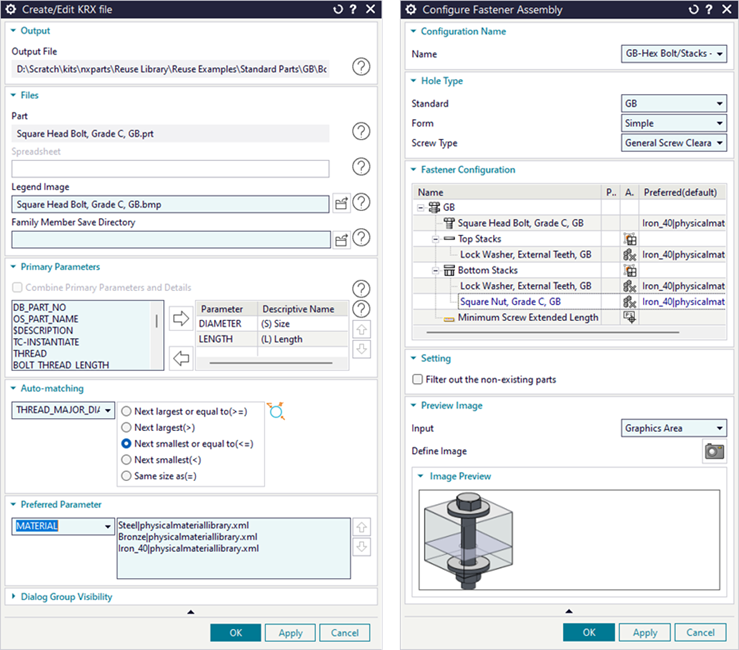Open MATERIAL preferred parameter dropdown
Viewport: 739px width, 650px height.
63,526
